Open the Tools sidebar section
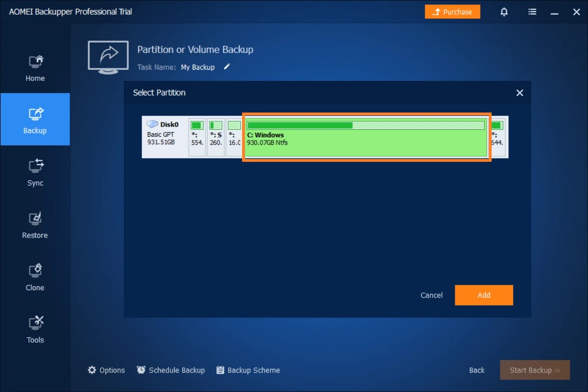588x392 pixels. click(x=35, y=330)
